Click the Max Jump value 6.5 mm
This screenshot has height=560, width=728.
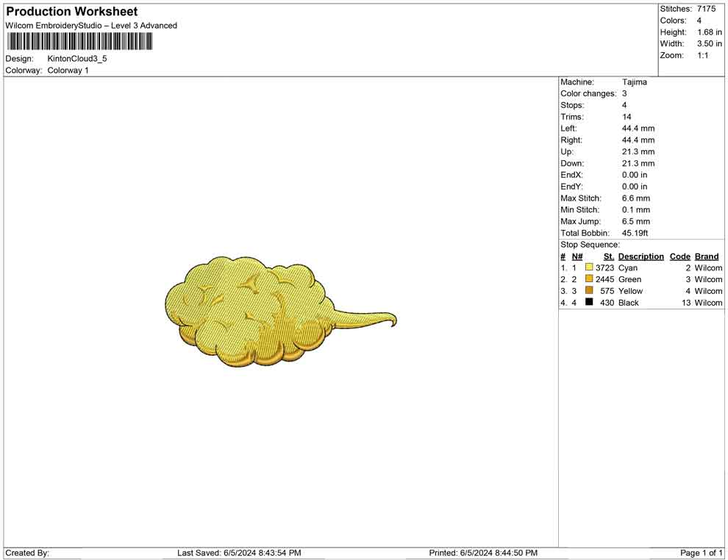(636, 221)
